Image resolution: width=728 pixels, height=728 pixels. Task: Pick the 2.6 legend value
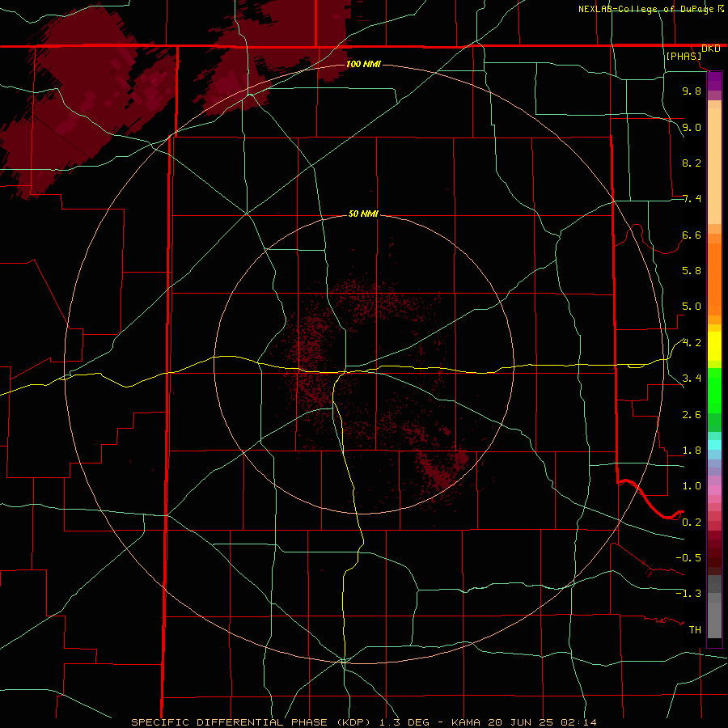(x=692, y=415)
